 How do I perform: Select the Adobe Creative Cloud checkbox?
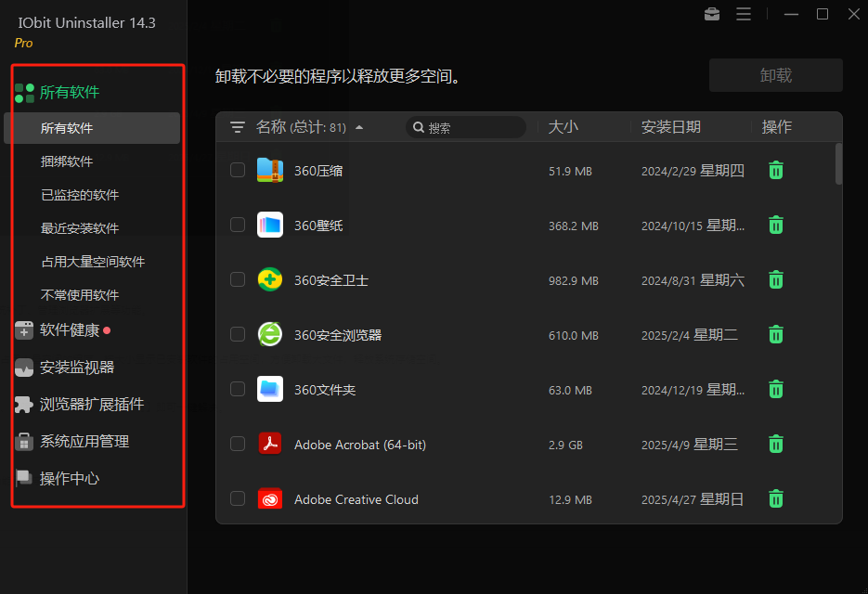(238, 499)
